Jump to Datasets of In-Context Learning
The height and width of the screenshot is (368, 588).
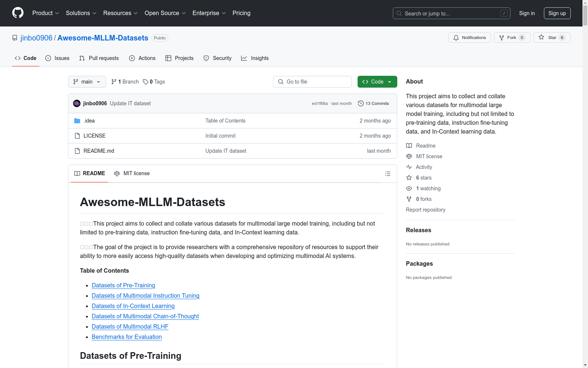point(133,306)
